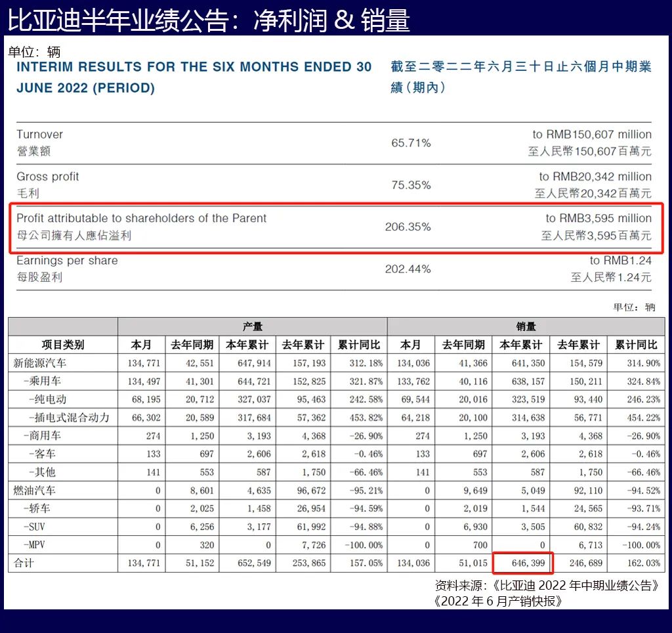Screen dimensions: 672x633
Task: Select the INTERIM RESULTS heading text
Action: [x=194, y=77]
